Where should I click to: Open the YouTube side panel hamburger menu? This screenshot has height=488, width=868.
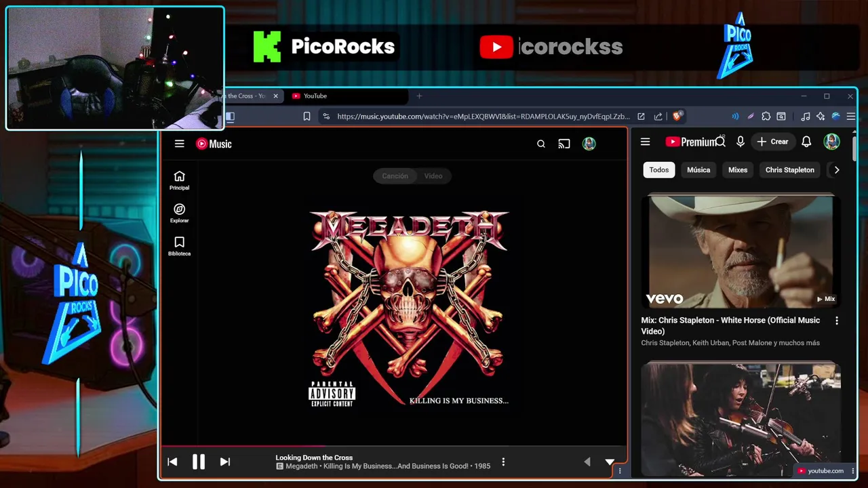coord(646,142)
